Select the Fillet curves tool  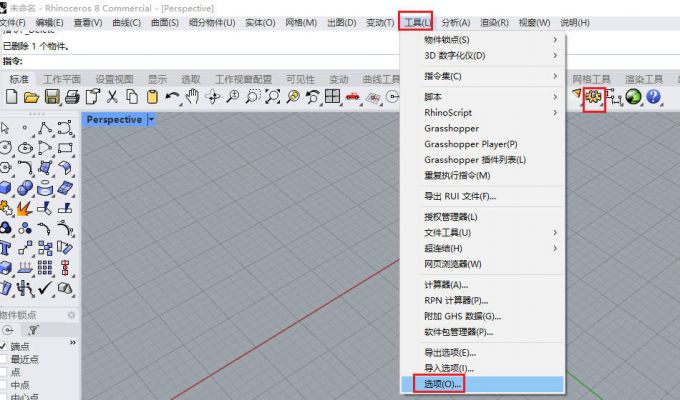click(25, 167)
